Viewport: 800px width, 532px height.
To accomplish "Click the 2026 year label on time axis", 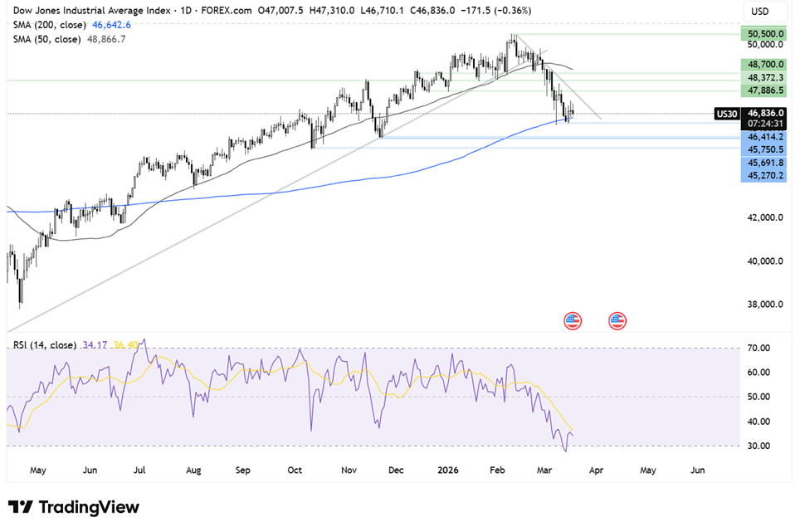I will coord(448,471).
